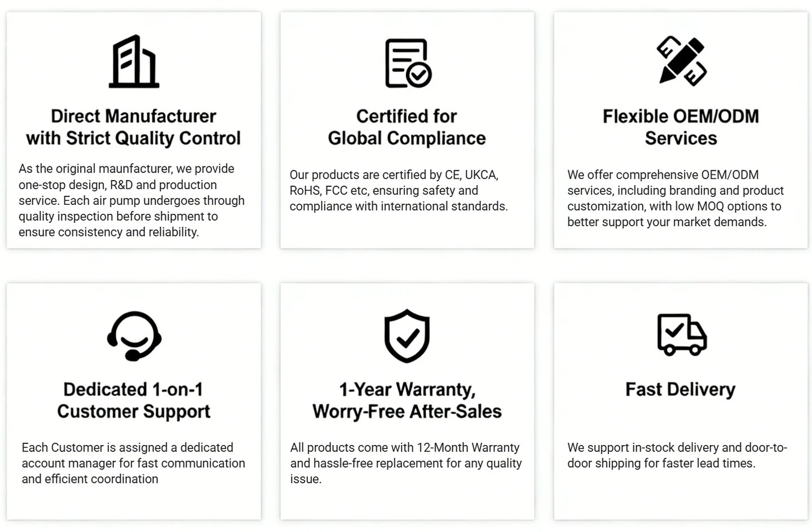This screenshot has height=532, width=812.
Task: Click the door-to-door shipping description
Action: click(677, 455)
